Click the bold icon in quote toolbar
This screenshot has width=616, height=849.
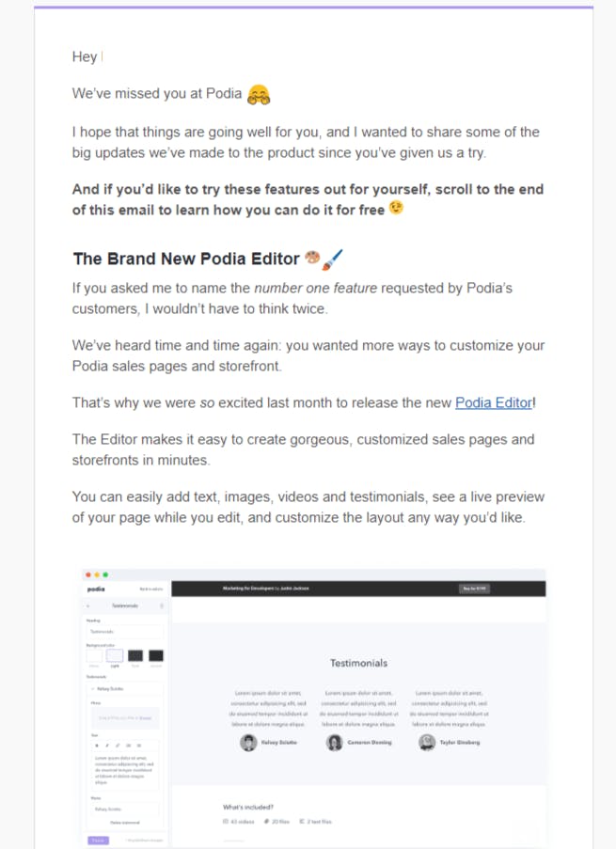tap(97, 746)
